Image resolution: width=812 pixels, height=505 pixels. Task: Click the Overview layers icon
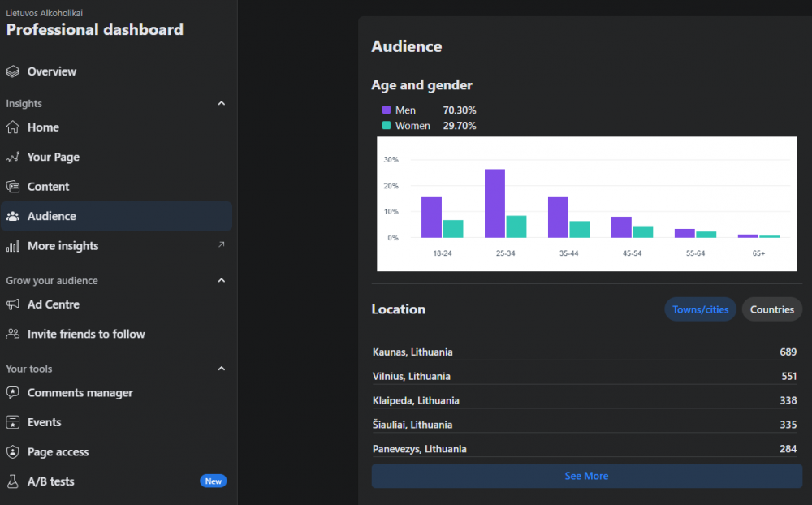(13, 71)
